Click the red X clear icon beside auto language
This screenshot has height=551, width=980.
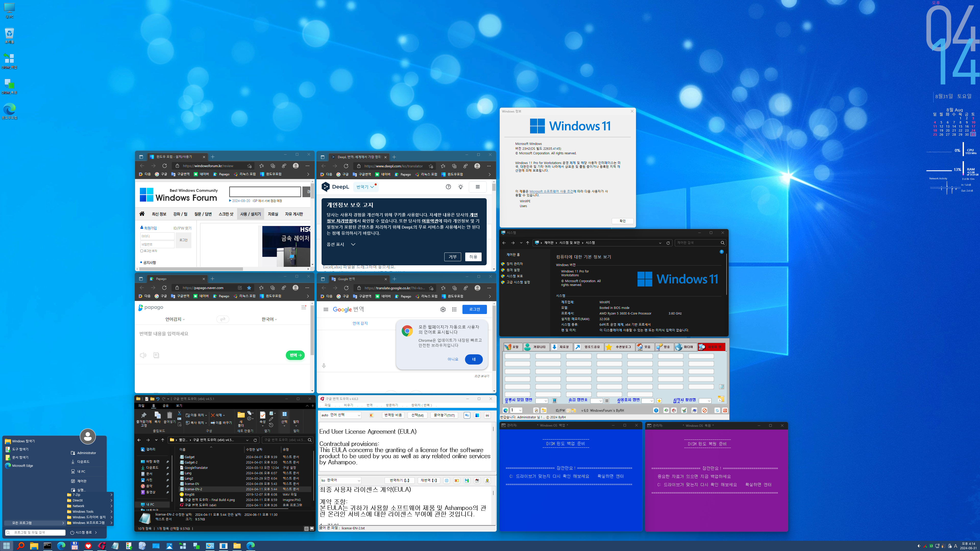tap(372, 415)
